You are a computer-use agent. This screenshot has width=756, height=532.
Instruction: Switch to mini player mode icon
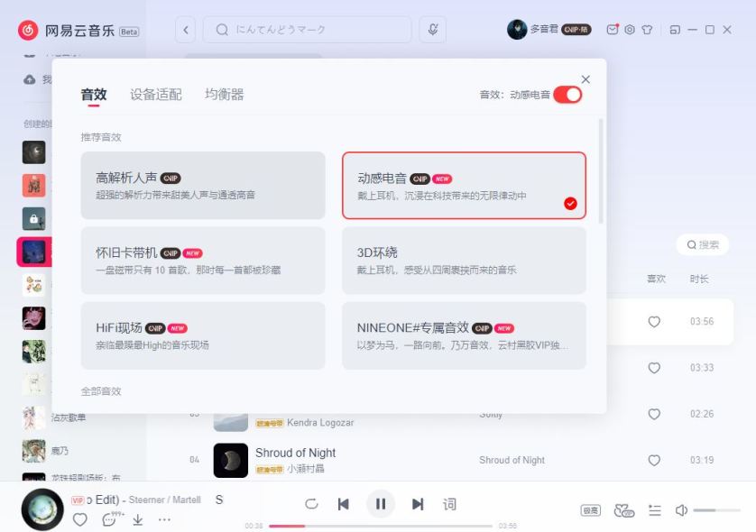click(x=675, y=30)
